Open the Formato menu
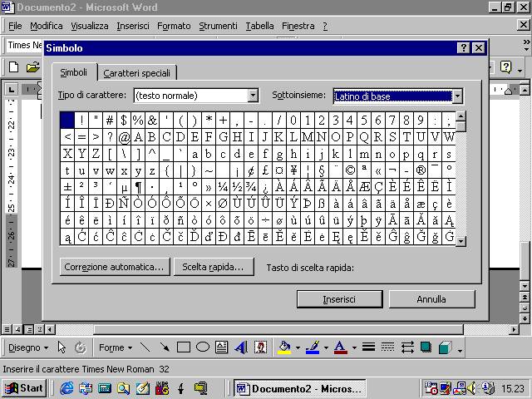This screenshot has height=399, width=532. click(x=174, y=26)
